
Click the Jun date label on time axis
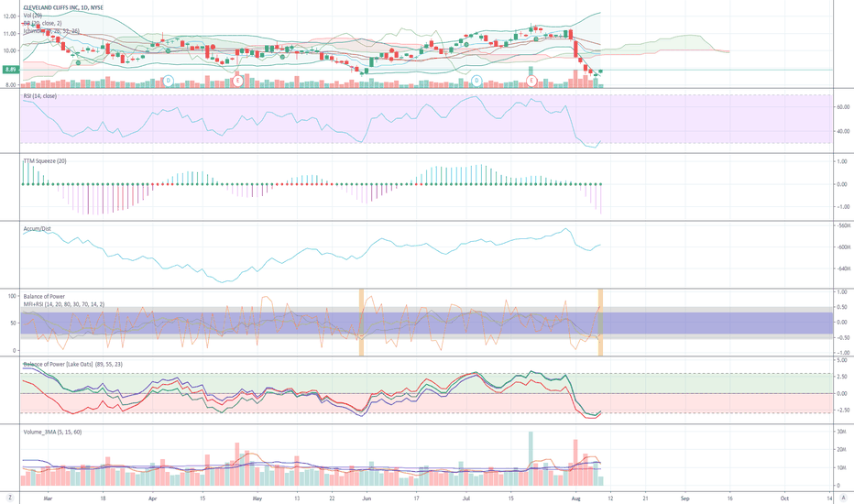[367, 498]
